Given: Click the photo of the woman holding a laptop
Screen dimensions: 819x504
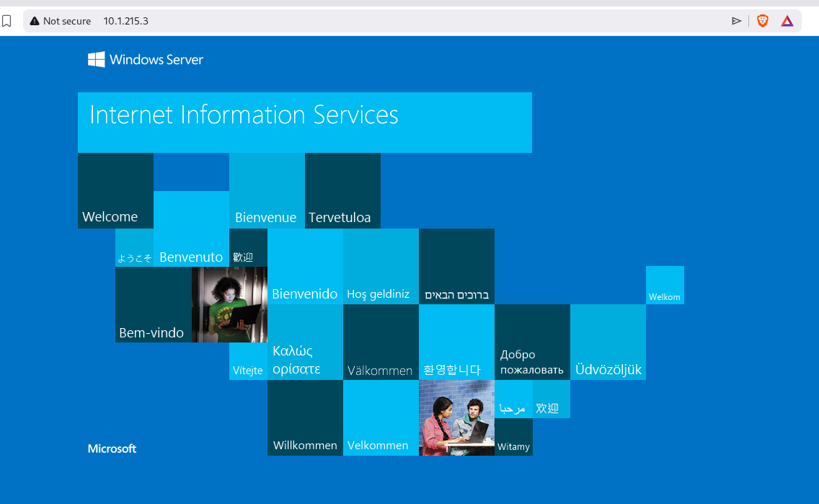Looking at the screenshot, I should 229,304.
